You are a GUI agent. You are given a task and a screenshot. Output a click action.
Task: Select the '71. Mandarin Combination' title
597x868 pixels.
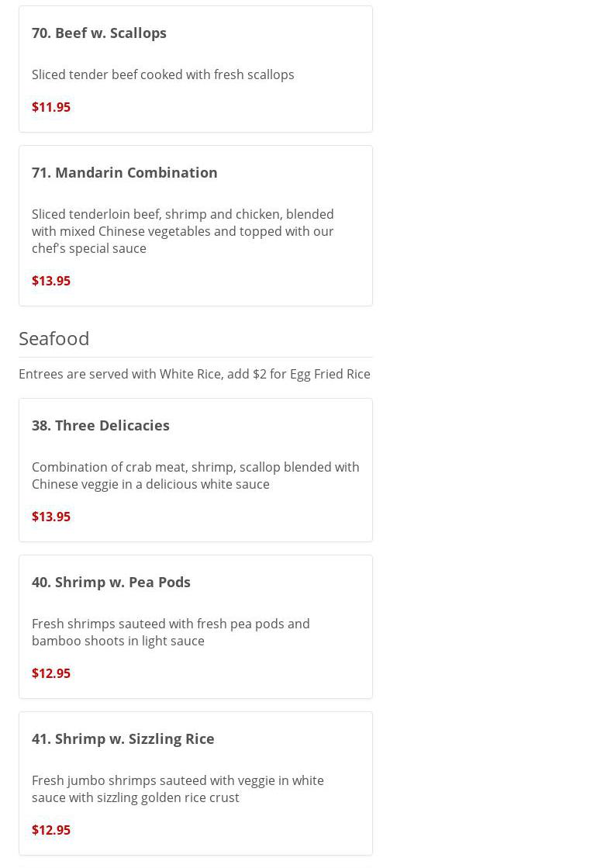pos(125,172)
